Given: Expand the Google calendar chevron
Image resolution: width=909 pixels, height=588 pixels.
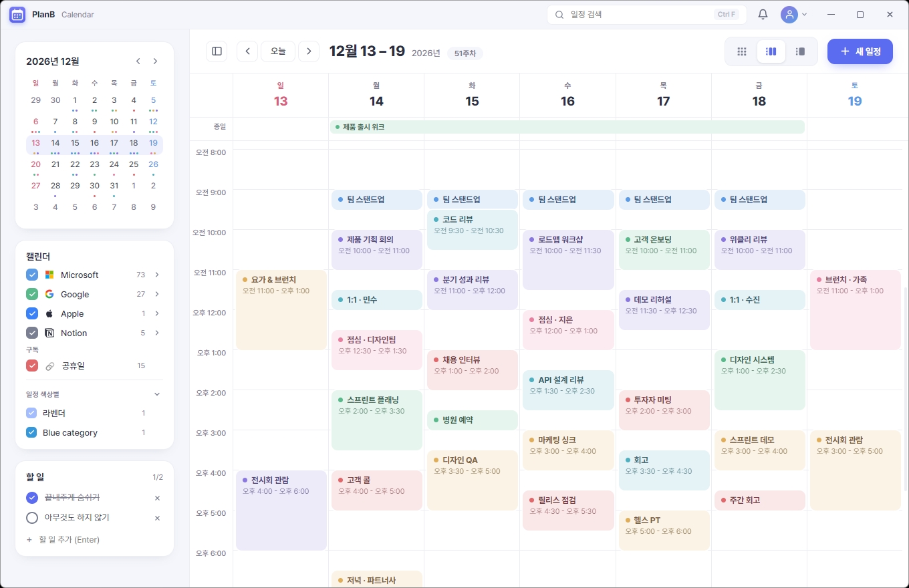Looking at the screenshot, I should [x=157, y=294].
